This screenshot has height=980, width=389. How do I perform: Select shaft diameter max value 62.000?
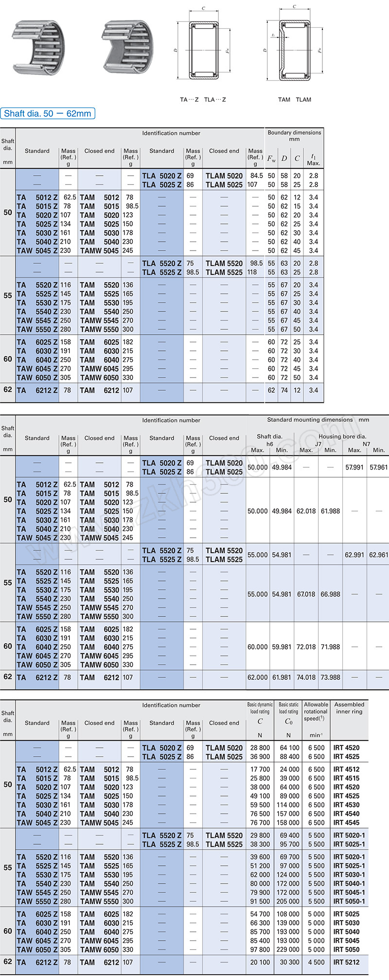(258, 677)
